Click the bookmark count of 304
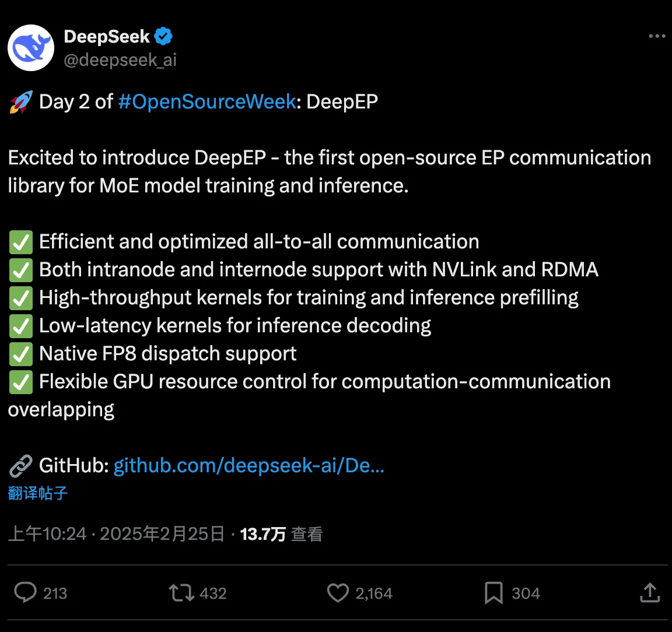672x632 pixels. pyautogui.click(x=526, y=592)
